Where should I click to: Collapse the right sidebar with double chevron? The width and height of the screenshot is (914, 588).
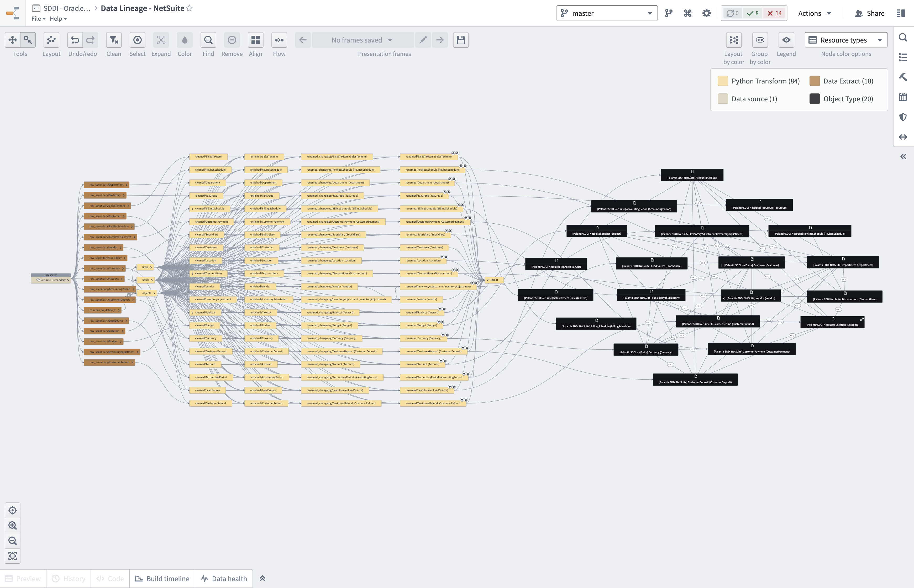coord(903,156)
